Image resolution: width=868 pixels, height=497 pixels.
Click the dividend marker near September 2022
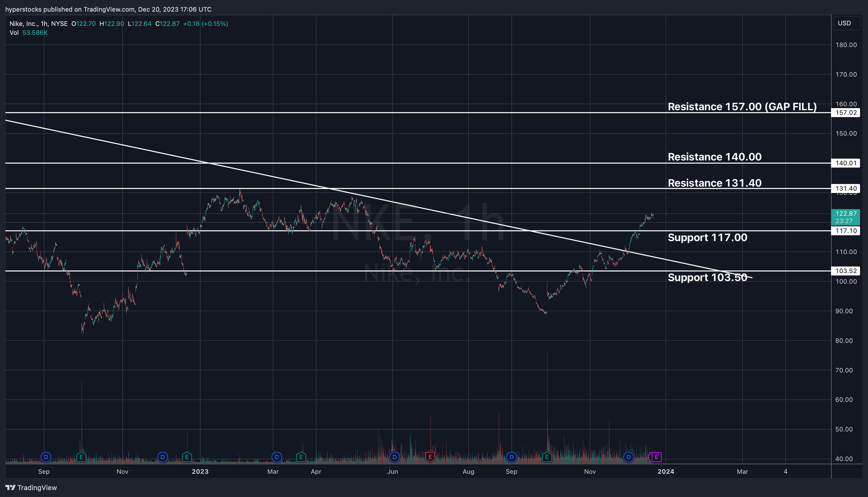[x=46, y=457]
